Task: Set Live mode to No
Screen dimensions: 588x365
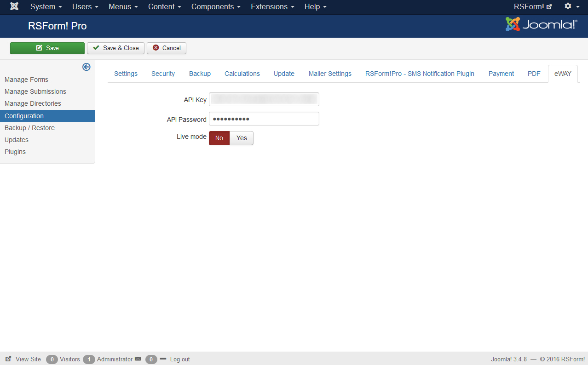Action: [x=219, y=138]
